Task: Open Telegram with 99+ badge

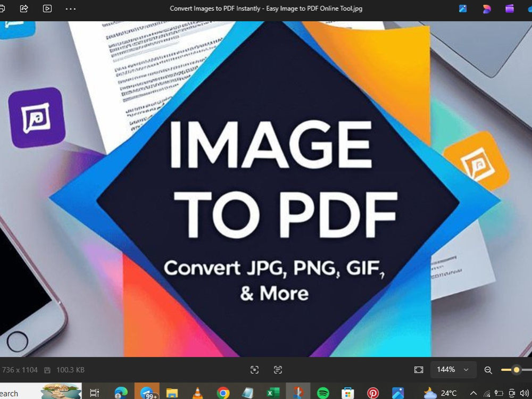Action: [147, 393]
